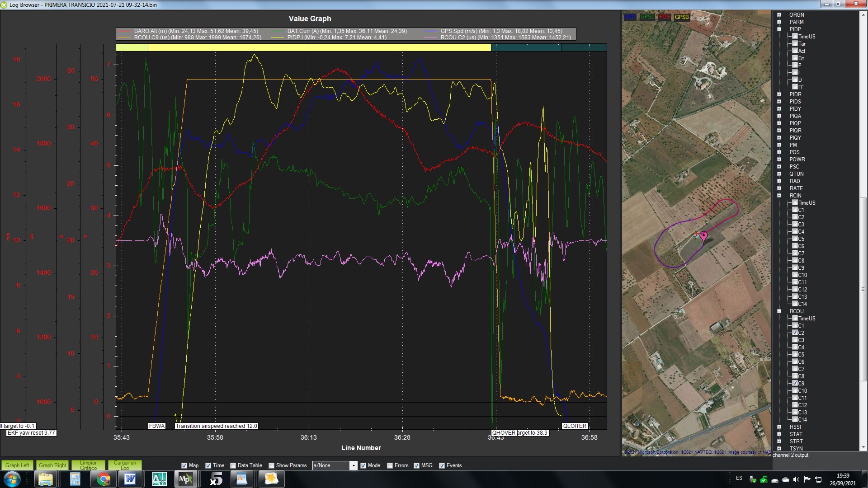Viewport: 868px width, 488px height.
Task: Uncheck the RCOU C9 checkbox
Action: [x=795, y=383]
